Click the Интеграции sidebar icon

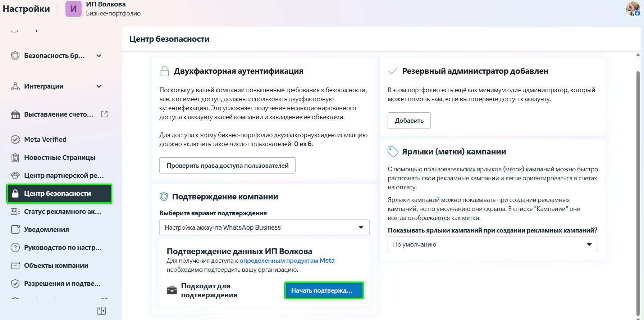[15, 86]
